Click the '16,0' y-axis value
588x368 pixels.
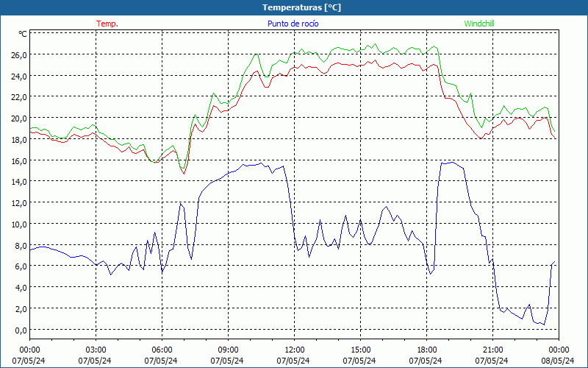pos(19,161)
